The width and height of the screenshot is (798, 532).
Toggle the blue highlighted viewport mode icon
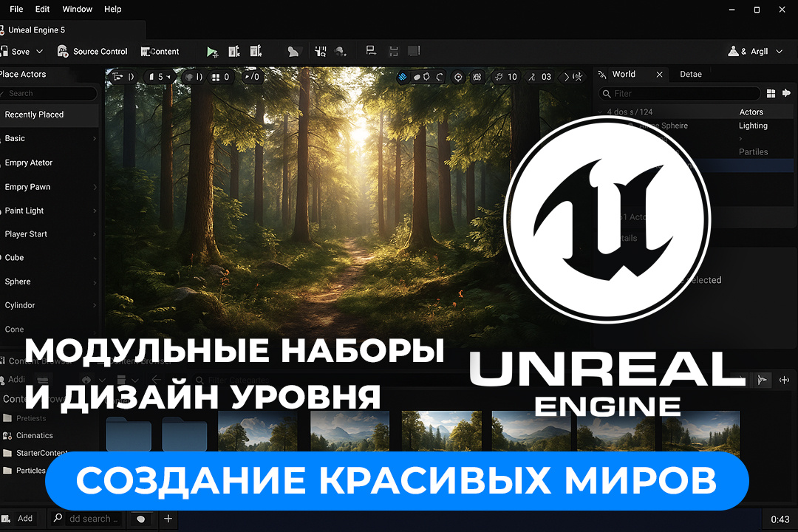click(402, 77)
